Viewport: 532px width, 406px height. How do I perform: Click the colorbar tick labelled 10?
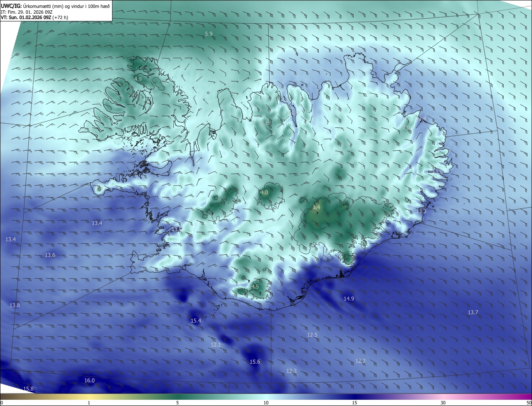click(x=266, y=403)
